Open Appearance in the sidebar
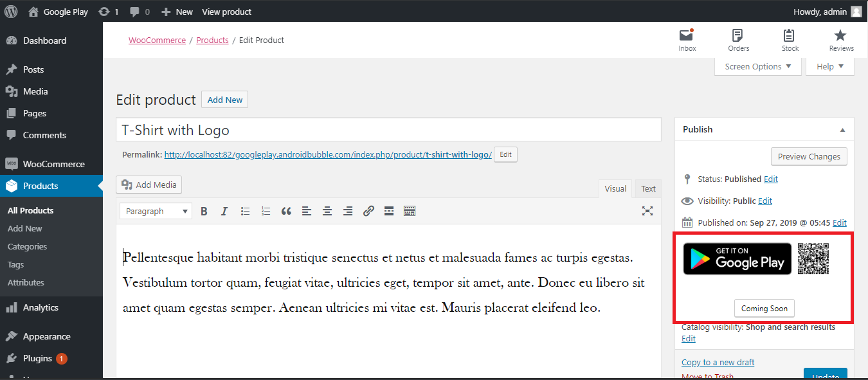Viewport: 868px width, 380px height. click(51, 336)
